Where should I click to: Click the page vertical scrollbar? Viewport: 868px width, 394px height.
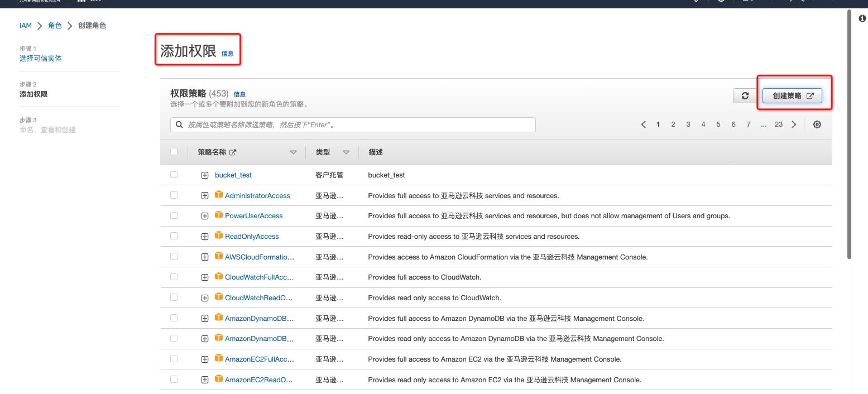(x=849, y=134)
